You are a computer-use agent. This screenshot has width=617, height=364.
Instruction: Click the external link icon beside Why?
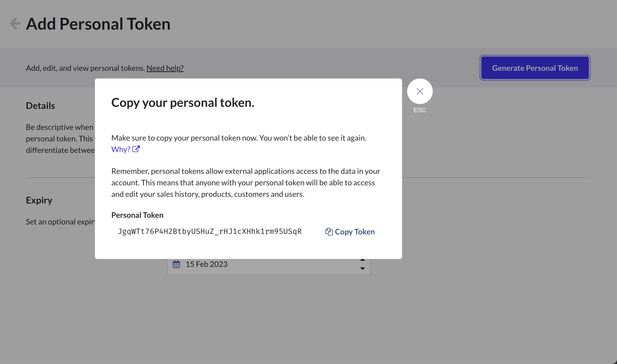tap(136, 149)
